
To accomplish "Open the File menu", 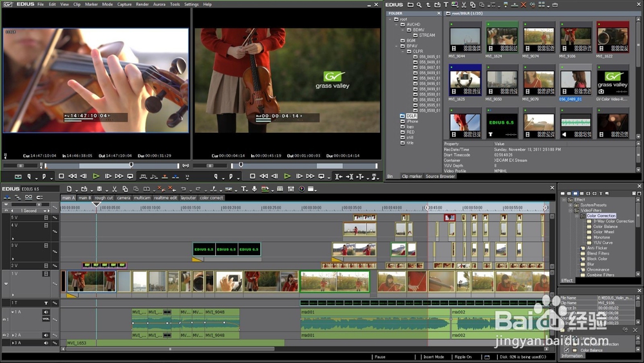I will pyautogui.click(x=41, y=5).
